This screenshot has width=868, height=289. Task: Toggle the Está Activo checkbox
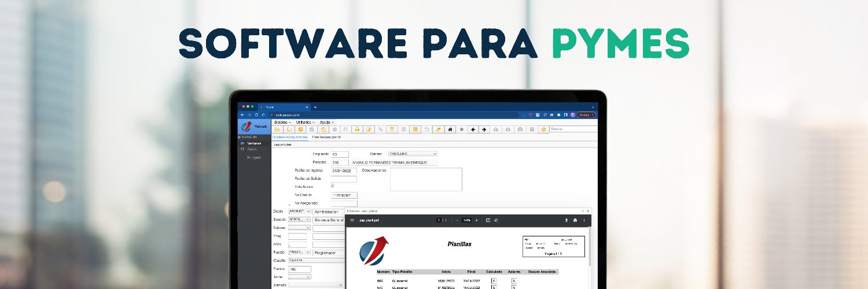click(332, 186)
